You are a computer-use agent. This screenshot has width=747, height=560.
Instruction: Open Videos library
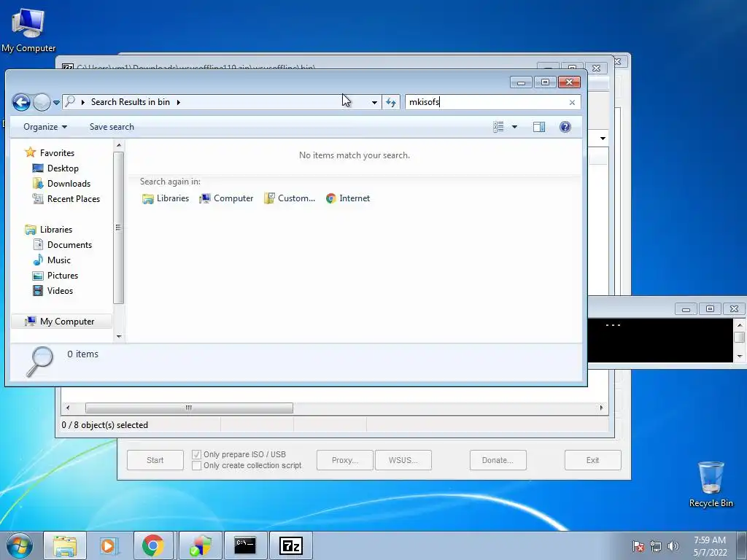[60, 290]
